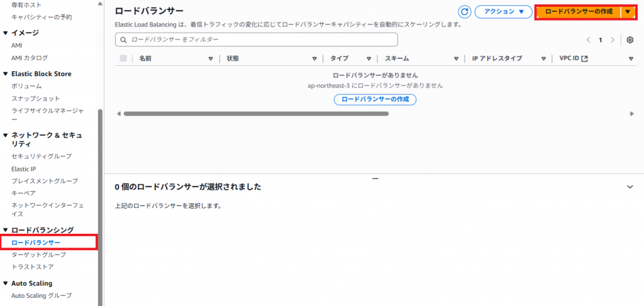Click the 名前 column header
644x306 pixels.
point(145,58)
